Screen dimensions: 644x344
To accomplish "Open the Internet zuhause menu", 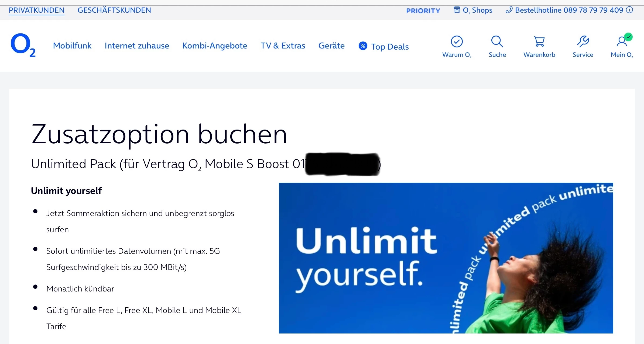I will tap(137, 46).
